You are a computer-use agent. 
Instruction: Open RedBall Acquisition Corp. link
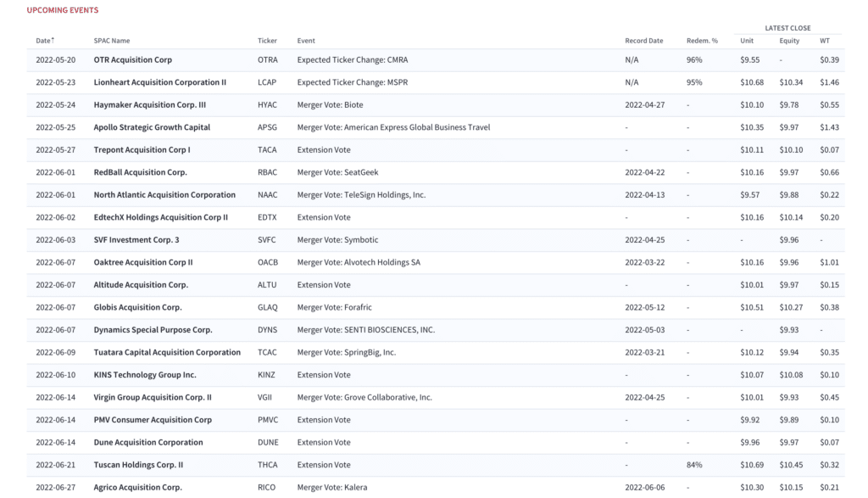140,172
